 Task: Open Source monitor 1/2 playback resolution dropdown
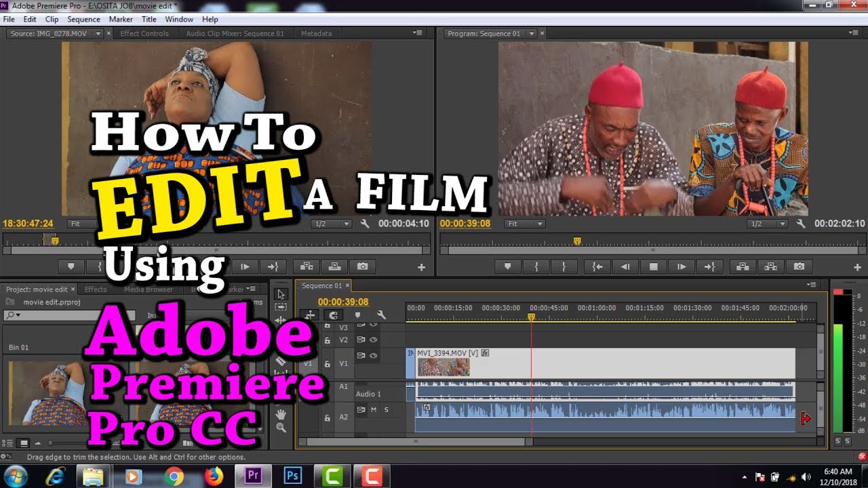click(x=332, y=224)
